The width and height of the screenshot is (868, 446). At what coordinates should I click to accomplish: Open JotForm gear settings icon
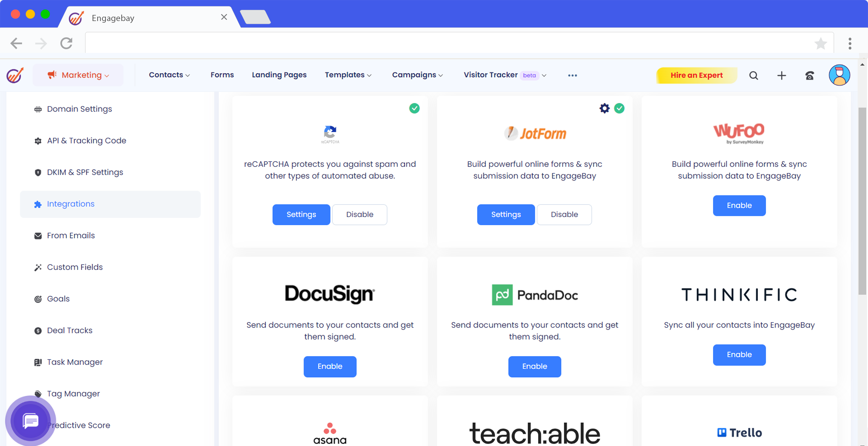click(x=604, y=108)
